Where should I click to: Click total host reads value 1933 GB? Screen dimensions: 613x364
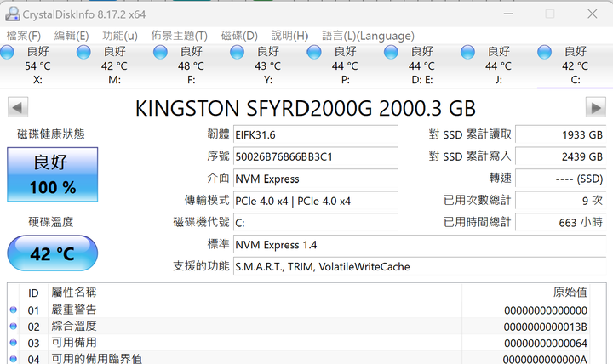coord(560,134)
